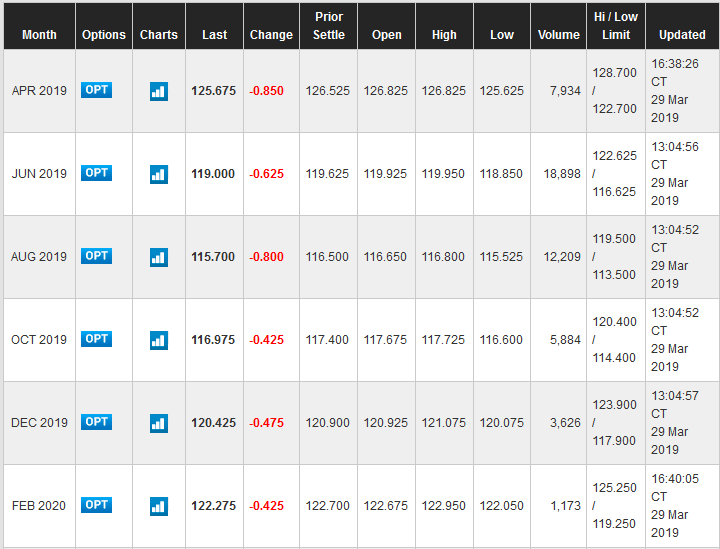Click the high value 122.950
Viewport: 720px width, 549px height.
click(444, 506)
